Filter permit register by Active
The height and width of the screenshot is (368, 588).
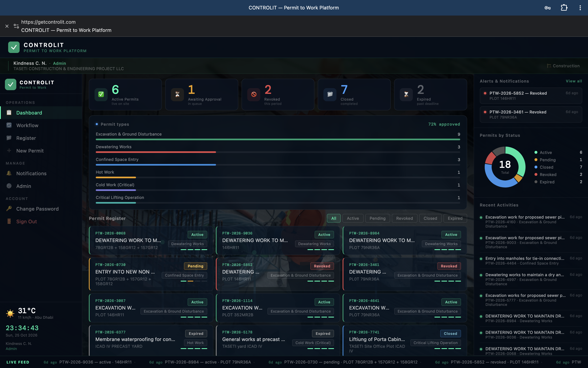tap(353, 218)
